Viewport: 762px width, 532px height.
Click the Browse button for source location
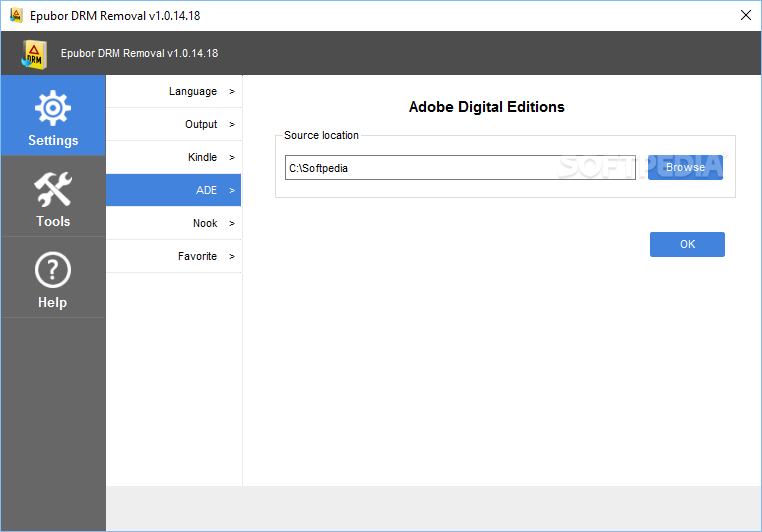point(685,168)
